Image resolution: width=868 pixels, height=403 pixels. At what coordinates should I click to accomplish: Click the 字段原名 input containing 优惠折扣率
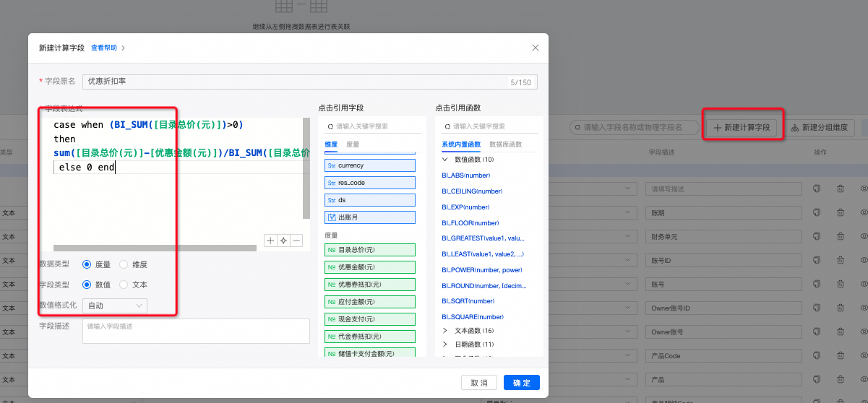(x=310, y=82)
